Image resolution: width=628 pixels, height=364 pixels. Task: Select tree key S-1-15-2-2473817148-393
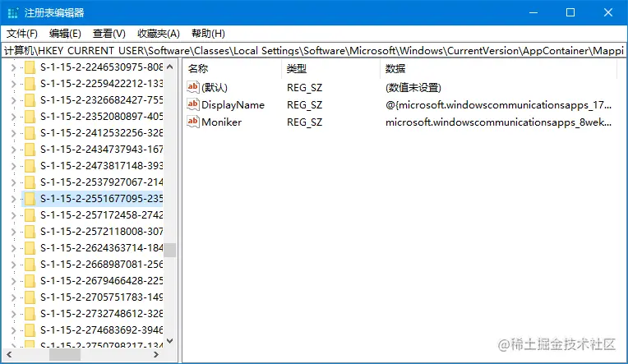[x=101, y=166]
